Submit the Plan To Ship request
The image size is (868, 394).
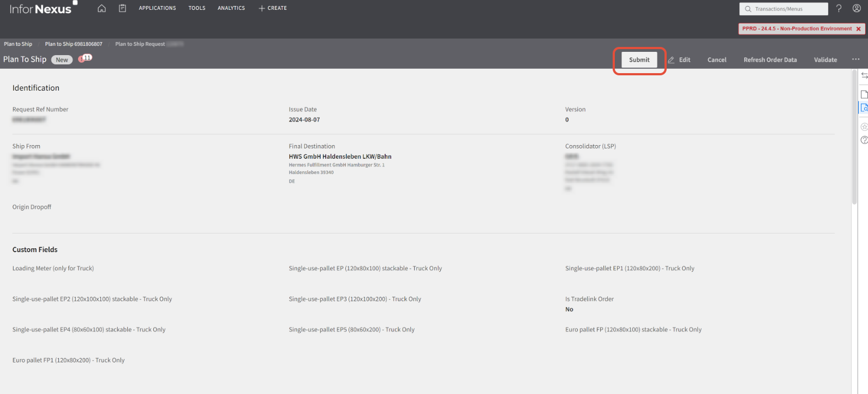[639, 60]
